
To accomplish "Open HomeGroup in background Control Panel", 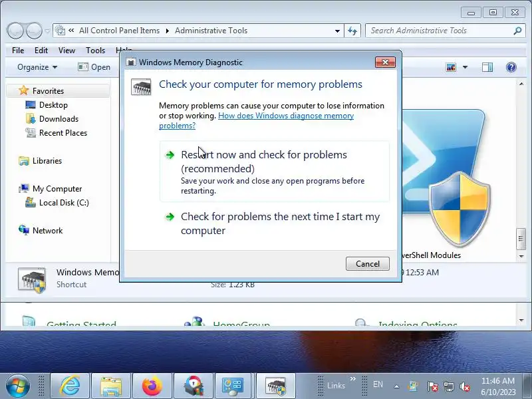I will click(241, 324).
